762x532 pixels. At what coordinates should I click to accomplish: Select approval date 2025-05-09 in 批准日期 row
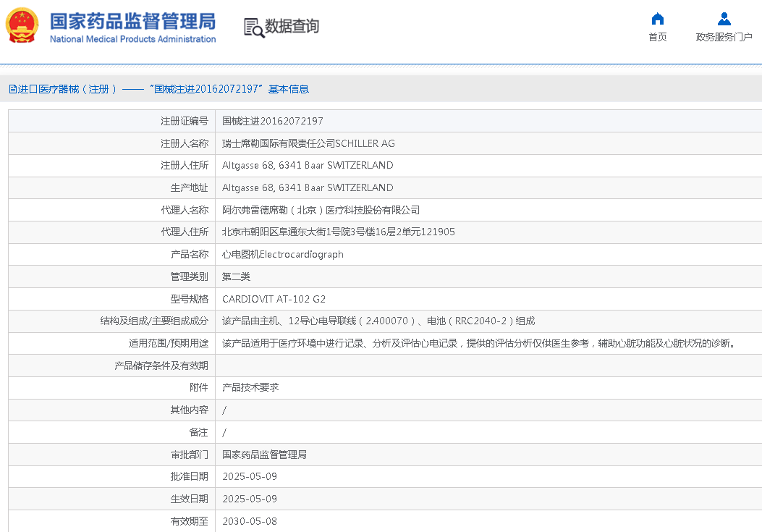[250, 476]
